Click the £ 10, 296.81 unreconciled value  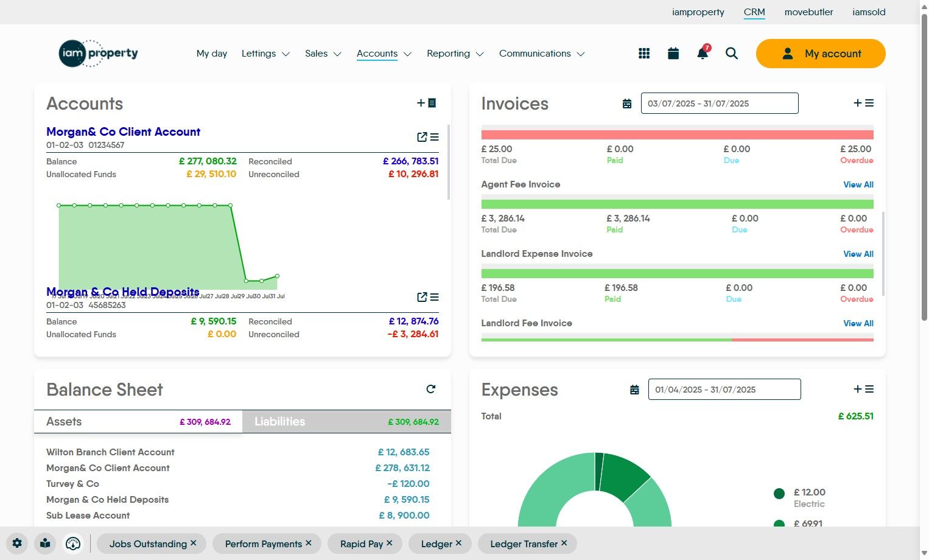coord(413,174)
